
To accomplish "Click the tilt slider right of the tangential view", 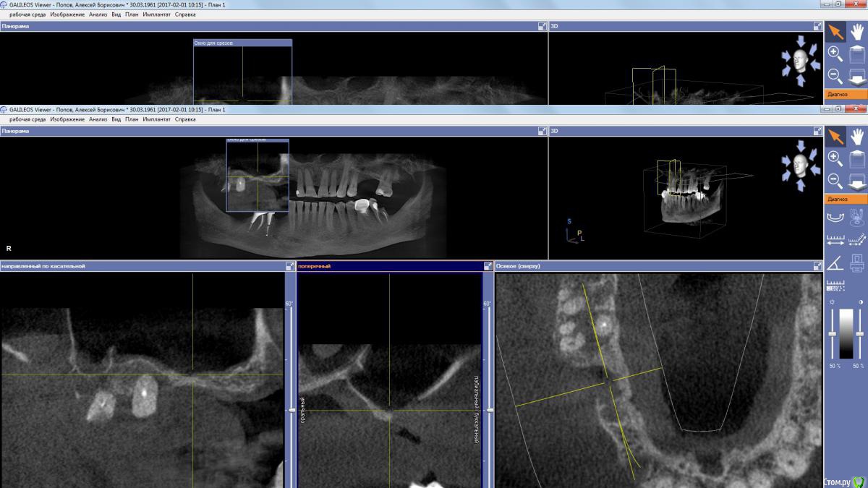I will pos(292,410).
